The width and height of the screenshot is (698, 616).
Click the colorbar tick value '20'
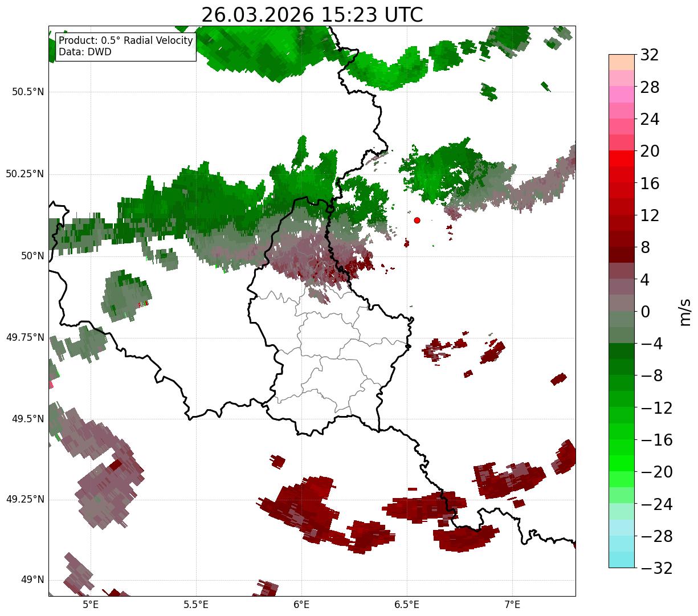650,152
